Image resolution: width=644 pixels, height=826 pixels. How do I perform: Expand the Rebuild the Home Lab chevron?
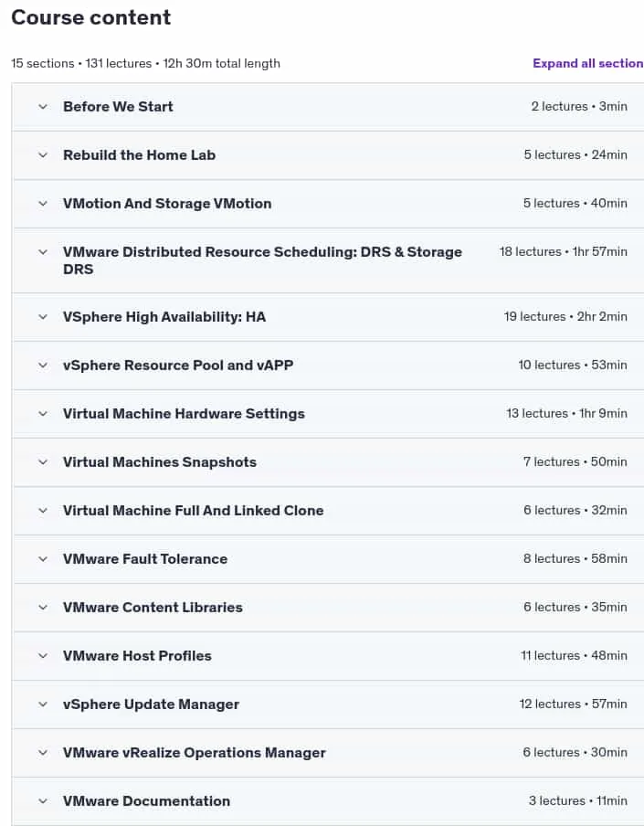[43, 155]
